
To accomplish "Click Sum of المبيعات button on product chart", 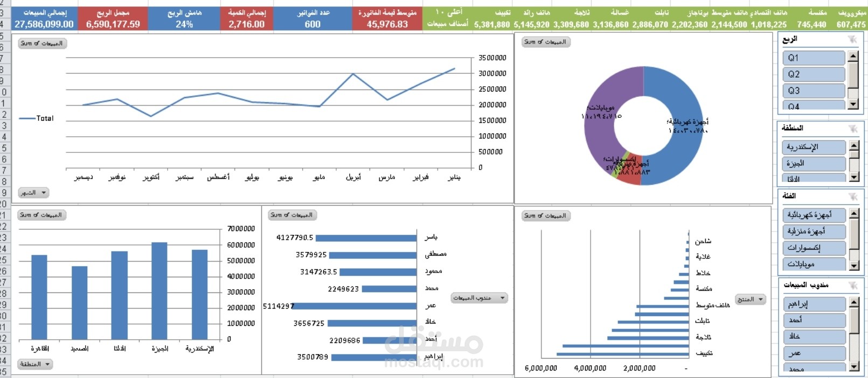I will click(x=546, y=216).
